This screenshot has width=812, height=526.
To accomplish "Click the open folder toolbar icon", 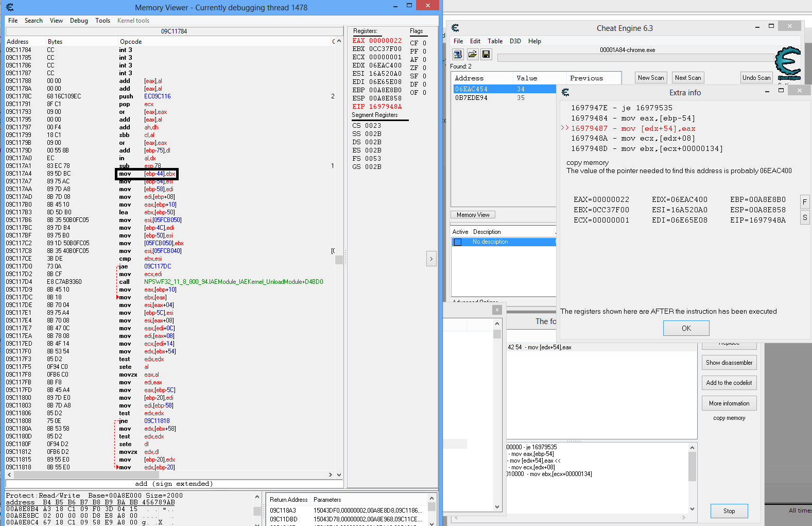I will pos(472,54).
